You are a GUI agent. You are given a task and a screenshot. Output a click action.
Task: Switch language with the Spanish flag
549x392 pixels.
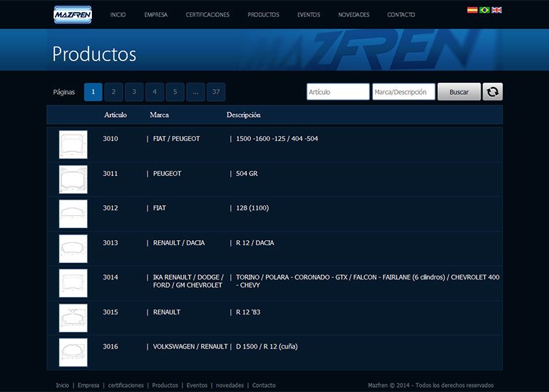click(x=472, y=10)
